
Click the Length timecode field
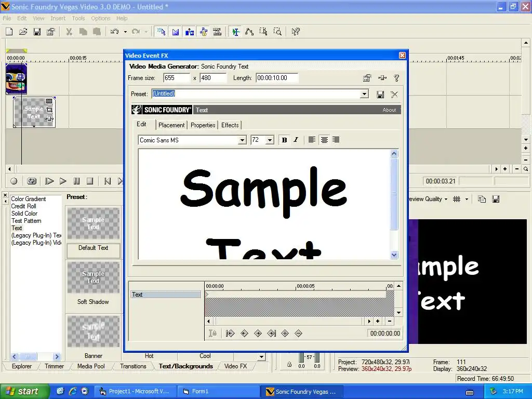pos(277,78)
